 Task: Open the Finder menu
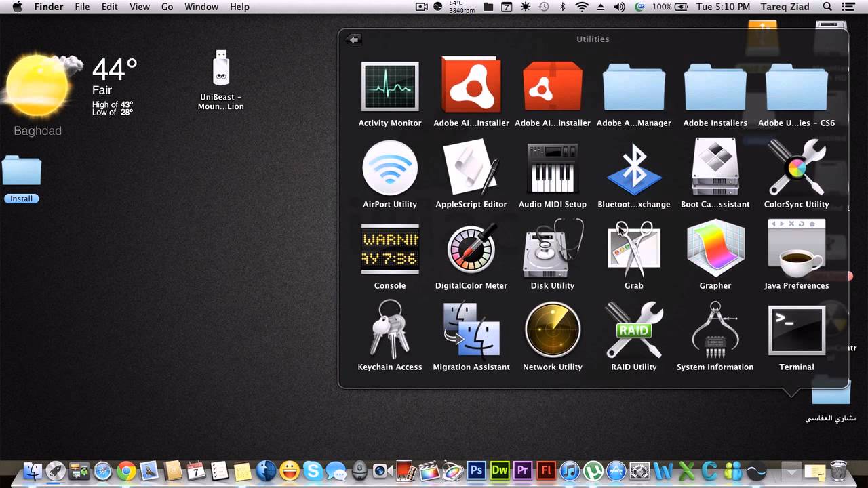(49, 7)
